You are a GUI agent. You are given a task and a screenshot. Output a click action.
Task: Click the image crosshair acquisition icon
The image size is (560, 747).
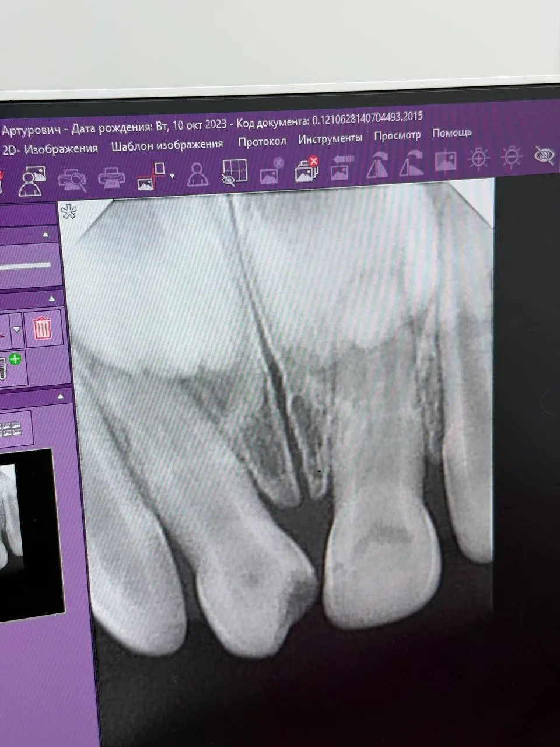(x=150, y=176)
